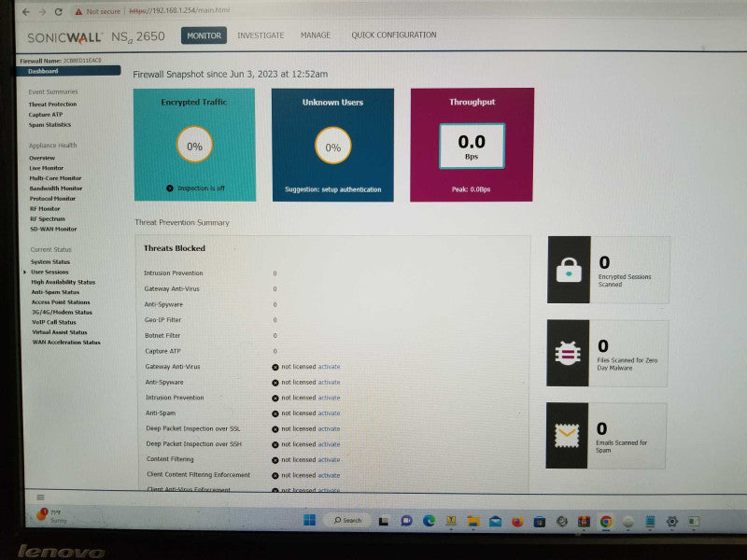This screenshot has height=560, width=747.
Task: Click the padlock Encrypted Sessions icon
Action: pyautogui.click(x=569, y=270)
